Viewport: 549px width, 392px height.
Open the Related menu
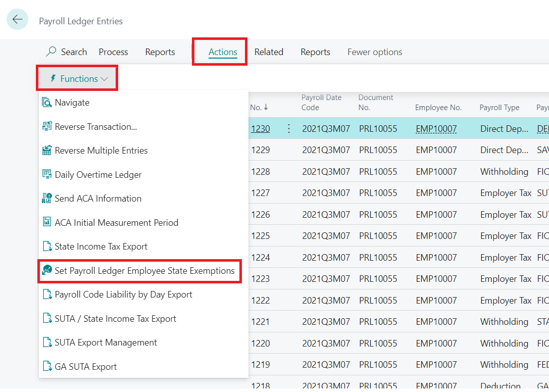coord(269,52)
